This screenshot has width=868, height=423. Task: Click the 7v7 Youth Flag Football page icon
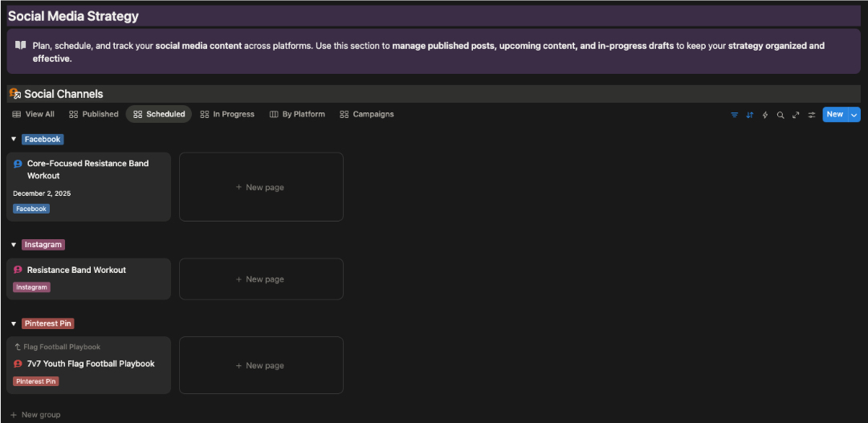[x=18, y=364]
